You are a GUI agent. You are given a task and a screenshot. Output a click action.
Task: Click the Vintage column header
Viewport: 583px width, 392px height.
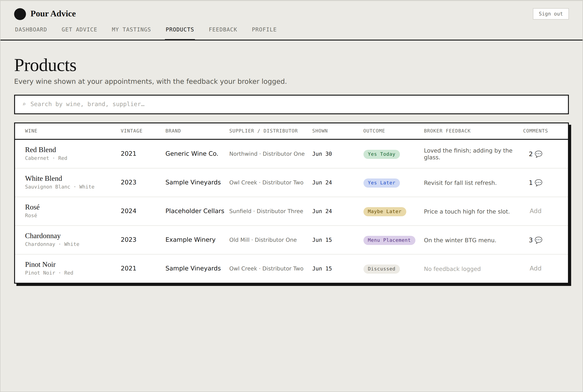[x=132, y=131]
